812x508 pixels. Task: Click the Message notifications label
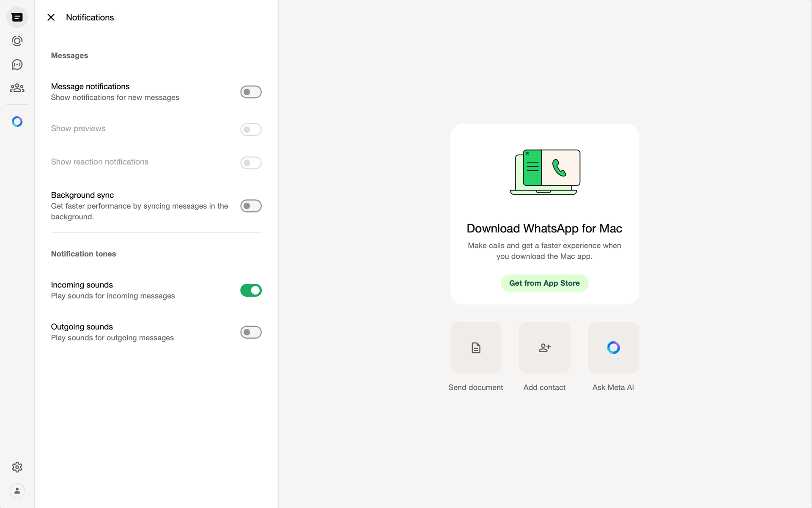[90, 86]
